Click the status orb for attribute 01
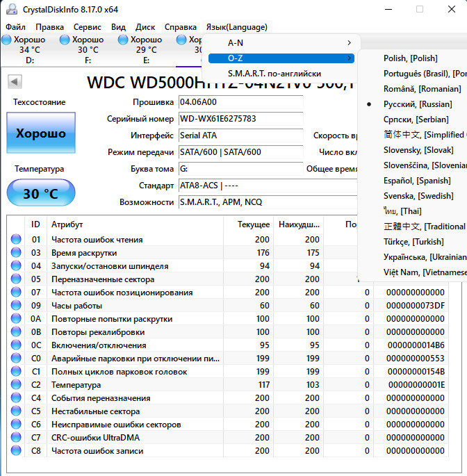The image size is (467, 476). (x=16, y=240)
